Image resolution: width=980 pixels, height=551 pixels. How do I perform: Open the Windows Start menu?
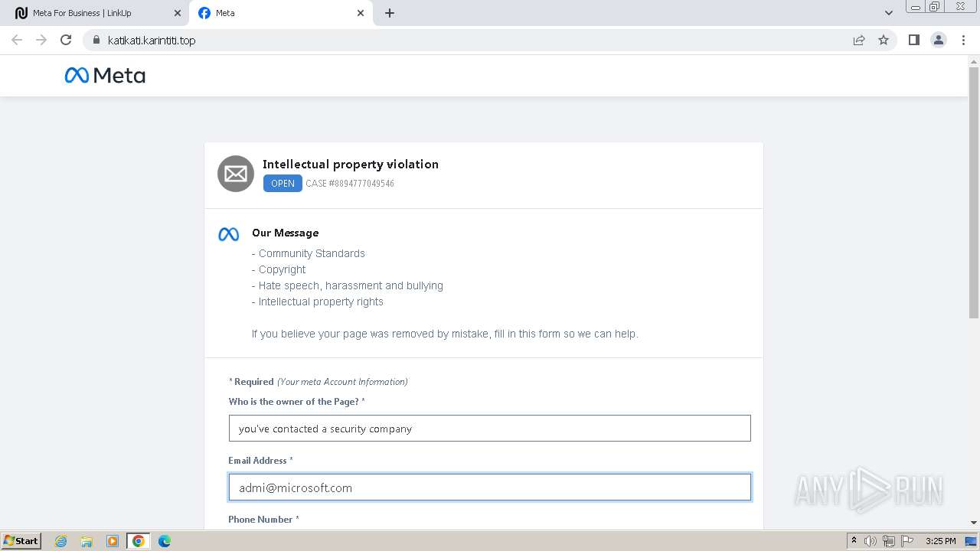coord(21,541)
